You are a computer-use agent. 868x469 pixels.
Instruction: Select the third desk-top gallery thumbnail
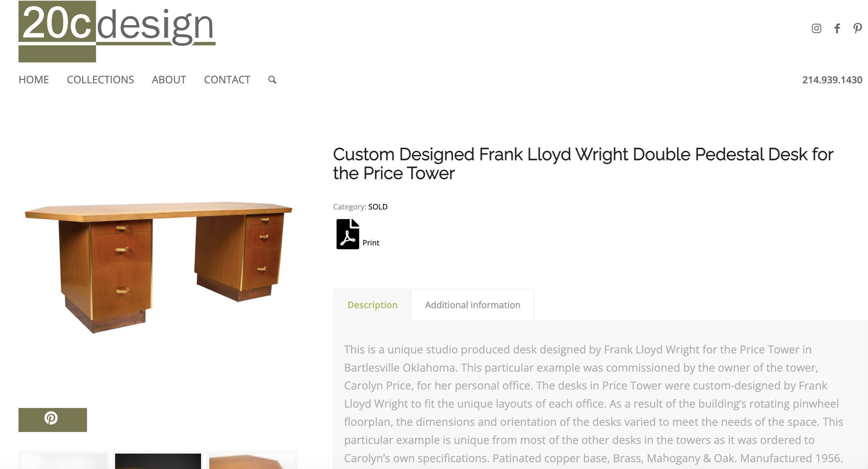pyautogui.click(x=252, y=461)
